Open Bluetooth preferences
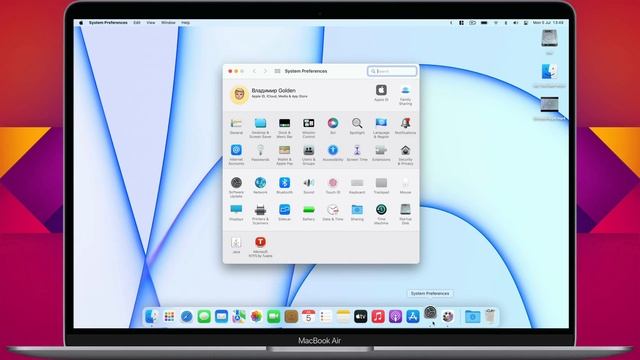 pos(284,183)
